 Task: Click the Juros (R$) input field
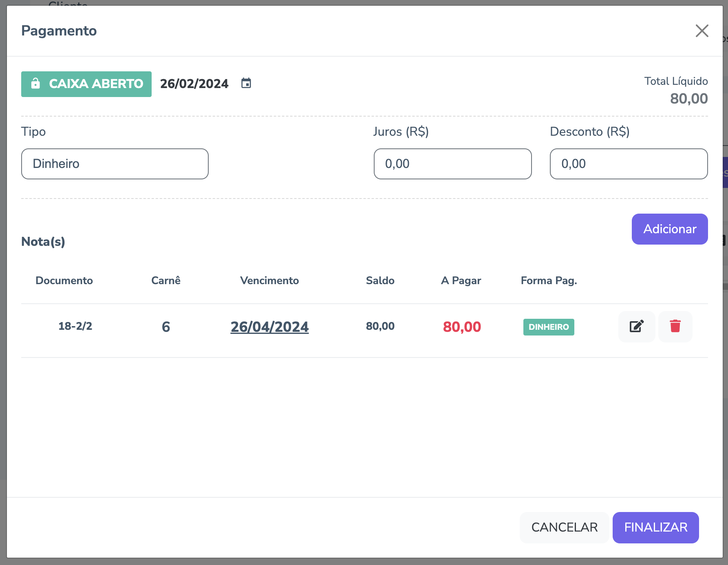pyautogui.click(x=452, y=164)
